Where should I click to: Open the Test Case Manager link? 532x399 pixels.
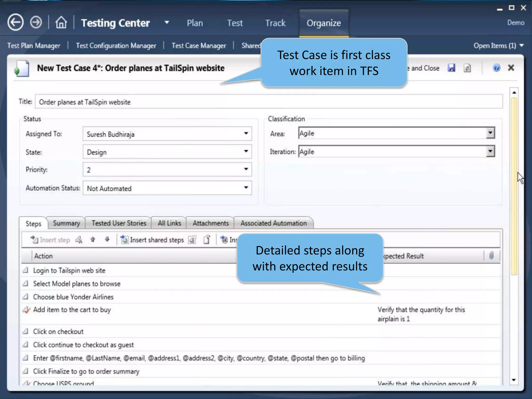pos(199,46)
